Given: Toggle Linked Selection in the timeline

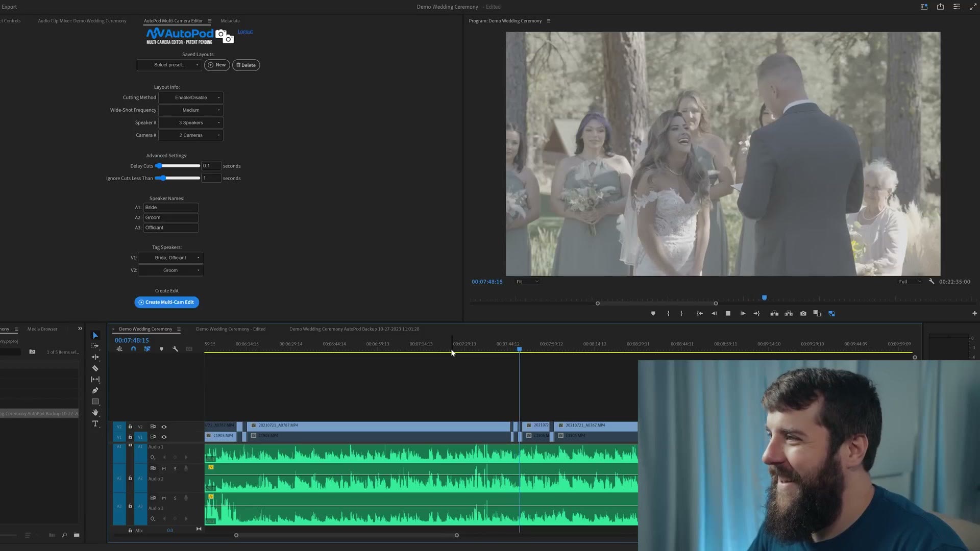Looking at the screenshot, I should tap(147, 349).
